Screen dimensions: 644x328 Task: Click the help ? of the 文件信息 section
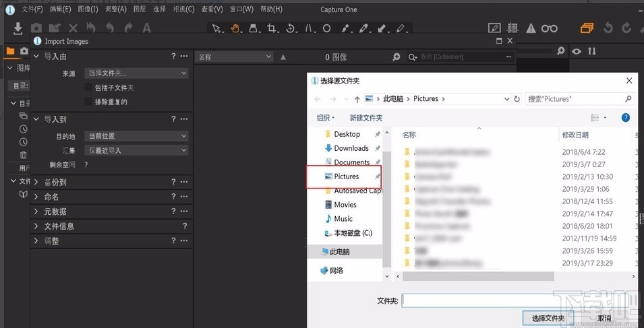pyautogui.click(x=184, y=226)
